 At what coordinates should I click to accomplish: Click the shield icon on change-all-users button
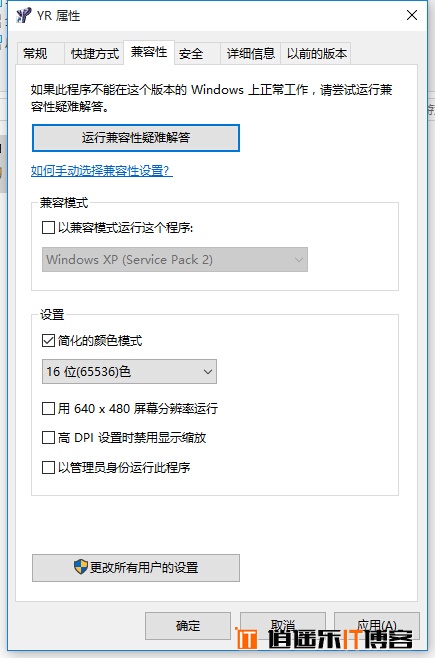[81, 567]
